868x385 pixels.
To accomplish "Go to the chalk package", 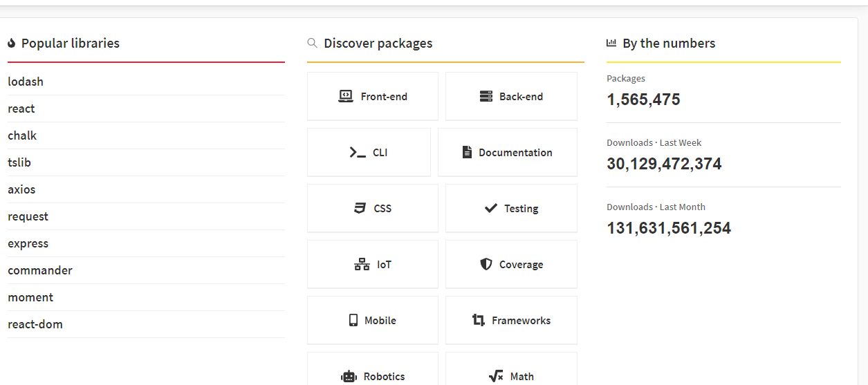I will tap(22, 135).
